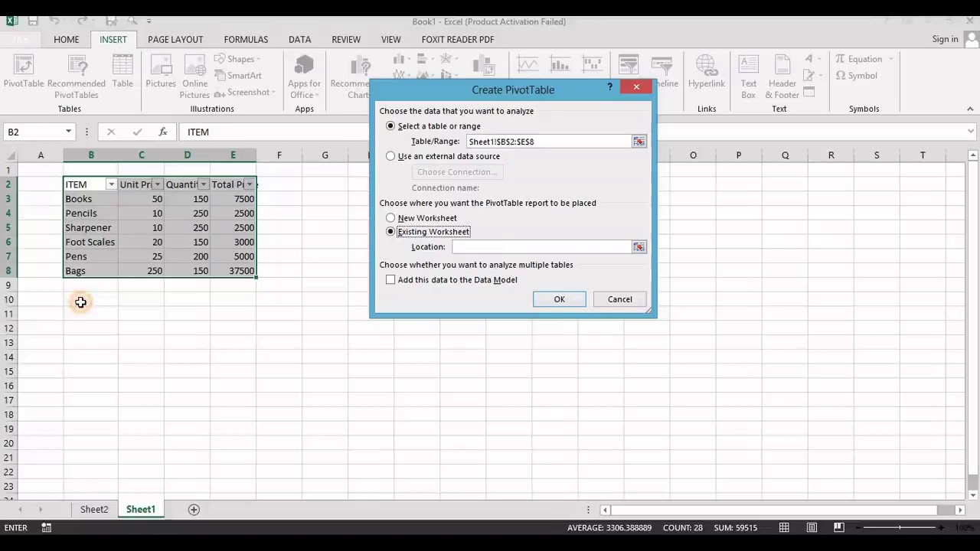Select the cell containing 'Foot Scales'
980x551 pixels.
[91, 243]
